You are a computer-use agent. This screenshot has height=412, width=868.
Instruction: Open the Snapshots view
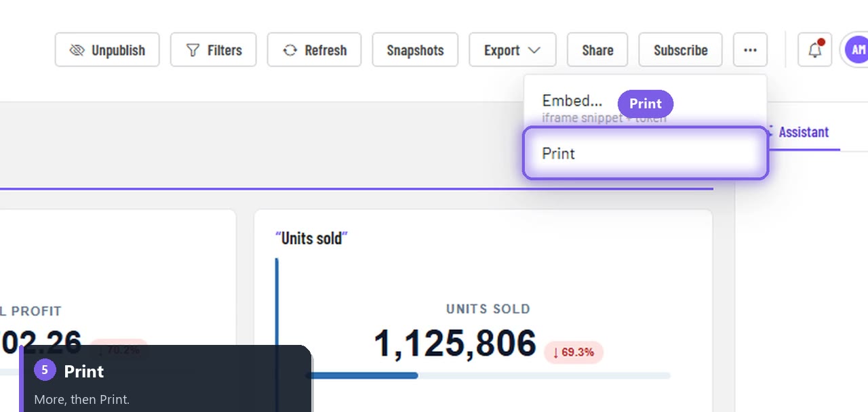415,50
